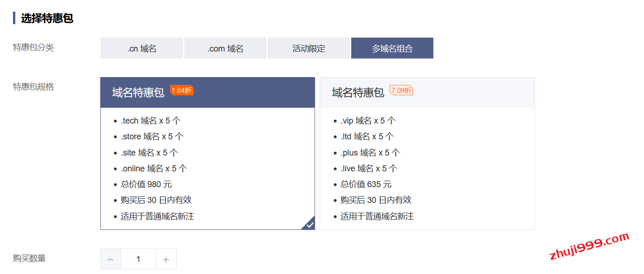Viewport: 644px width, 274px height.
Task: Click the ".vip 域名 x 5 个" item
Action: point(367,121)
